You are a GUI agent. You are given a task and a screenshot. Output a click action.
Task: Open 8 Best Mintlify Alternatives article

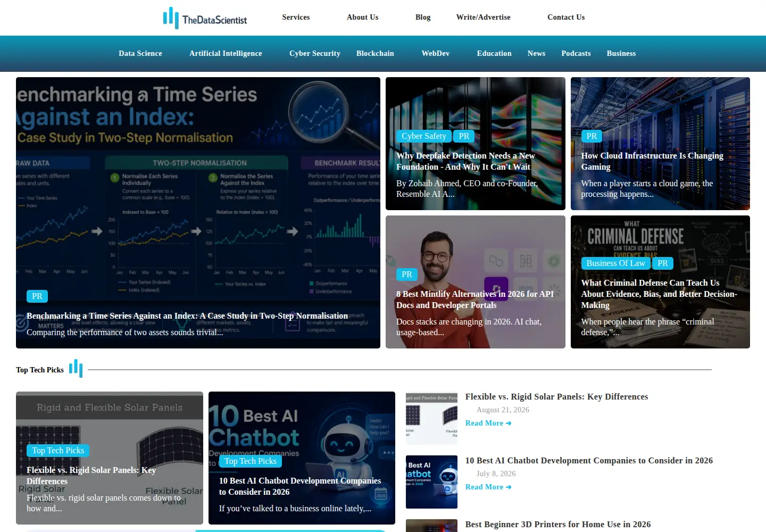pos(475,300)
